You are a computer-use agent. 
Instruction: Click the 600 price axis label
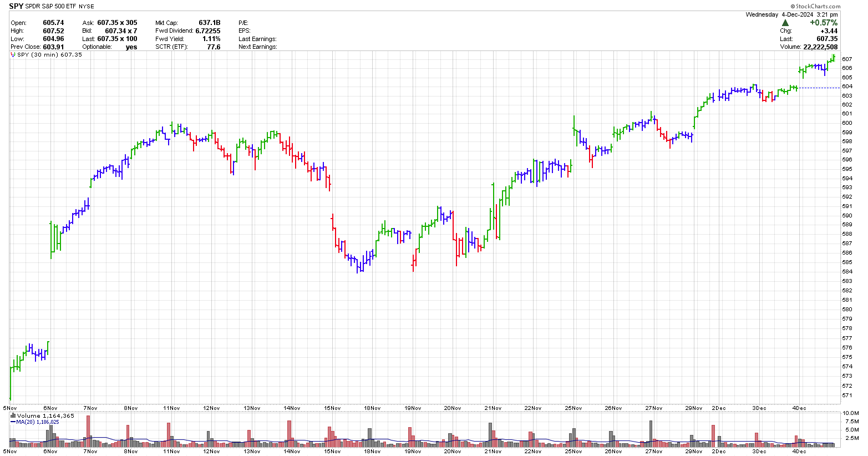tap(847, 123)
